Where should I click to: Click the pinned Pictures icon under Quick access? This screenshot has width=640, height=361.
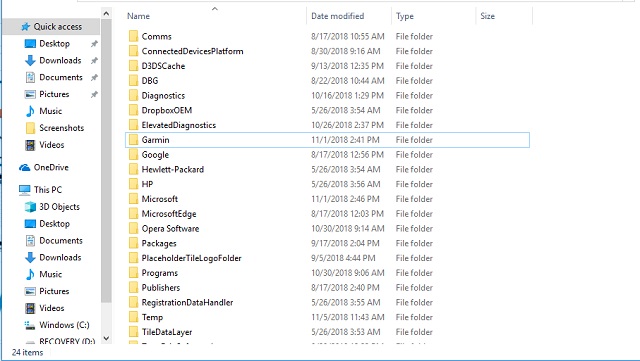click(30, 94)
